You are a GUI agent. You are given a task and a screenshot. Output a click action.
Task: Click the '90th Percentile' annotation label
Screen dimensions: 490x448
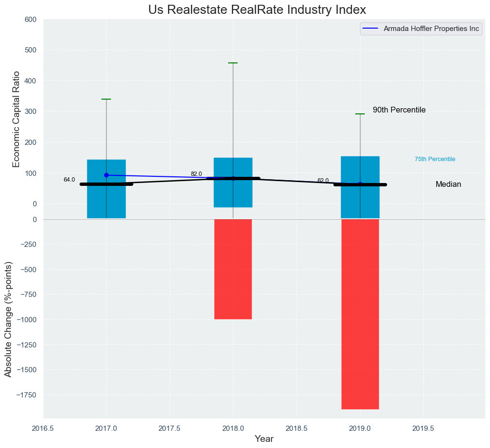[x=399, y=110]
